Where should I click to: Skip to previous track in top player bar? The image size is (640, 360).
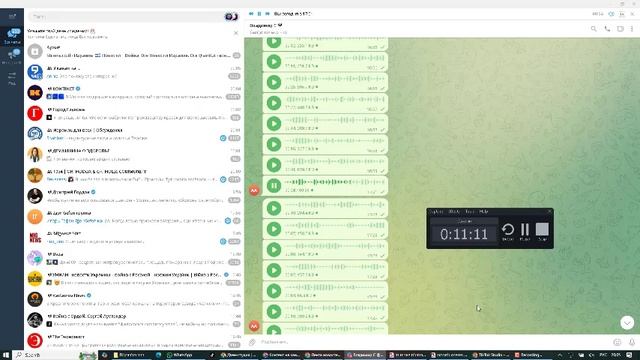251,14
